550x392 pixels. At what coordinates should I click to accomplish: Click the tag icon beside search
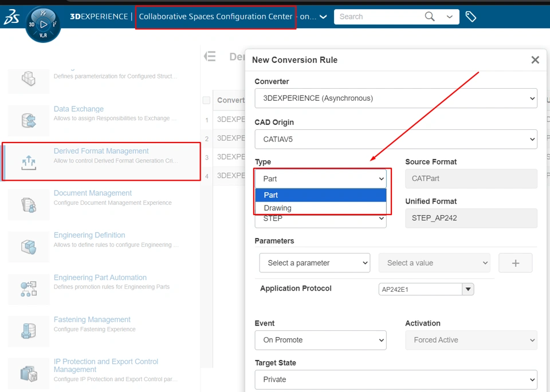tap(470, 17)
